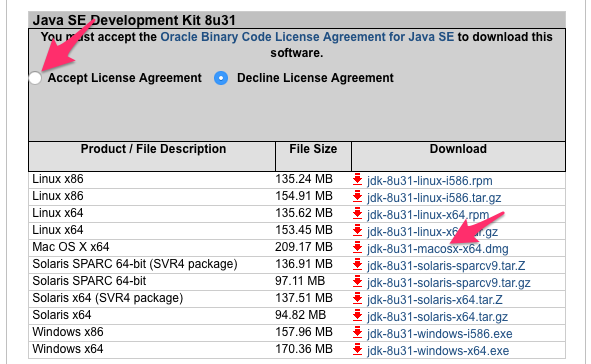
Task: Click the File Size column header
Action: point(313,156)
